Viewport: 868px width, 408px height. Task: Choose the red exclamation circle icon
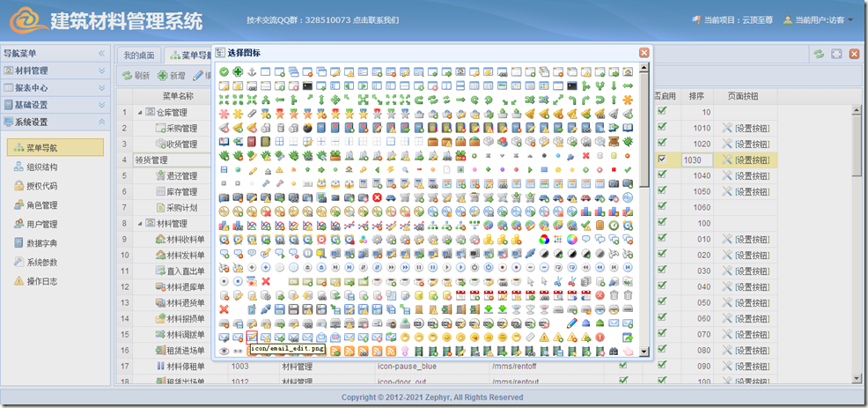600,337
